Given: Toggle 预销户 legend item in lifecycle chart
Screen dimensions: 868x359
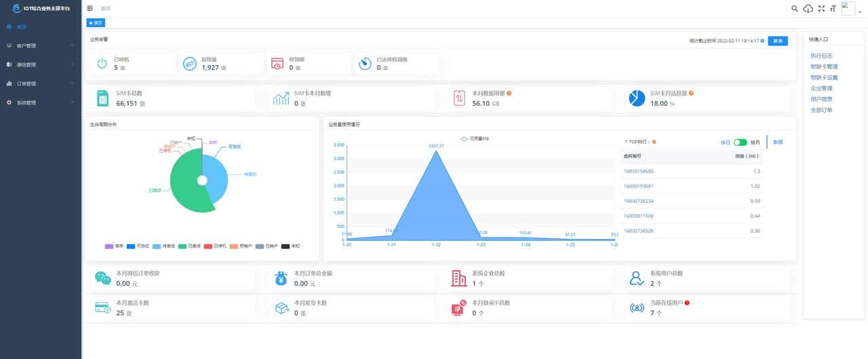Looking at the screenshot, I should pos(241,246).
